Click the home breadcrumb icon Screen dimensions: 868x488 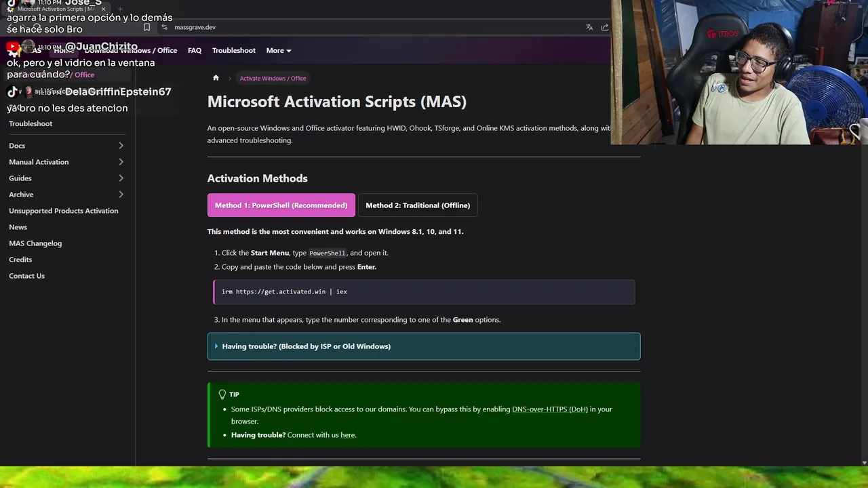pos(216,78)
